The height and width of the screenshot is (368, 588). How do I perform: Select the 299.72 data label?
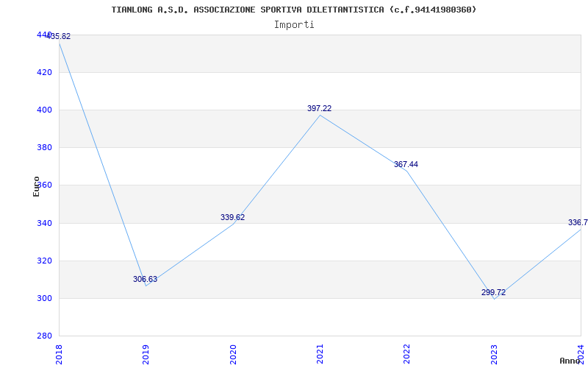[x=493, y=292]
